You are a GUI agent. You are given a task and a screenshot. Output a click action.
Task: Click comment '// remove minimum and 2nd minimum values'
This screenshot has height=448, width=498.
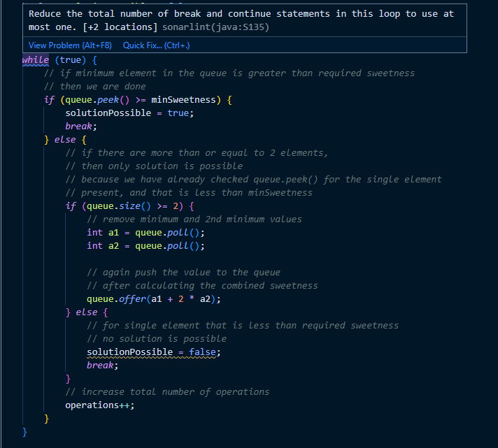(194, 219)
